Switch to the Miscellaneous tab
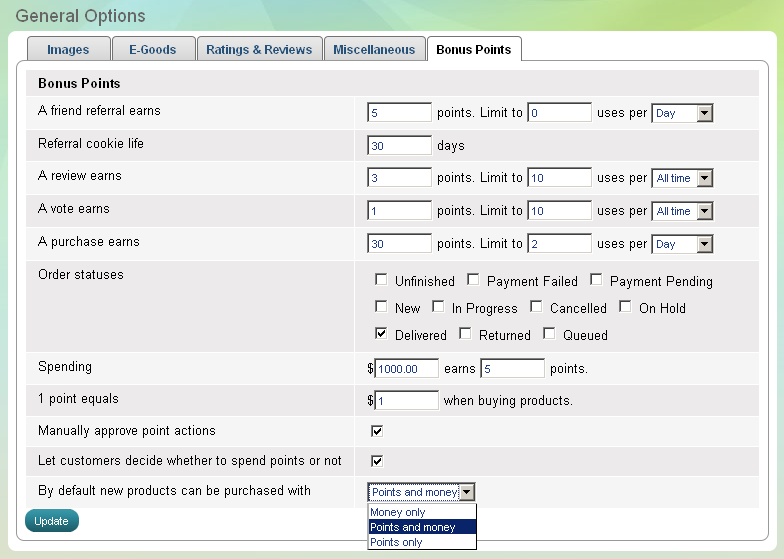Viewport: 784px width, 559px height. 374,49
